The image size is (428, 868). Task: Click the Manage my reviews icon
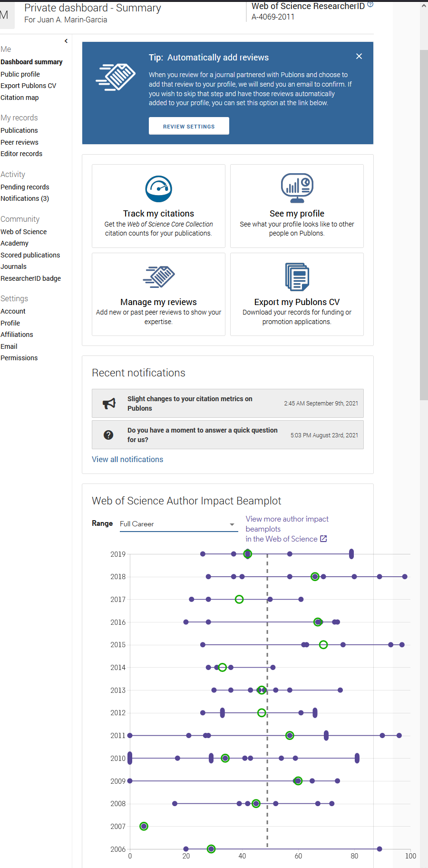[x=158, y=277]
